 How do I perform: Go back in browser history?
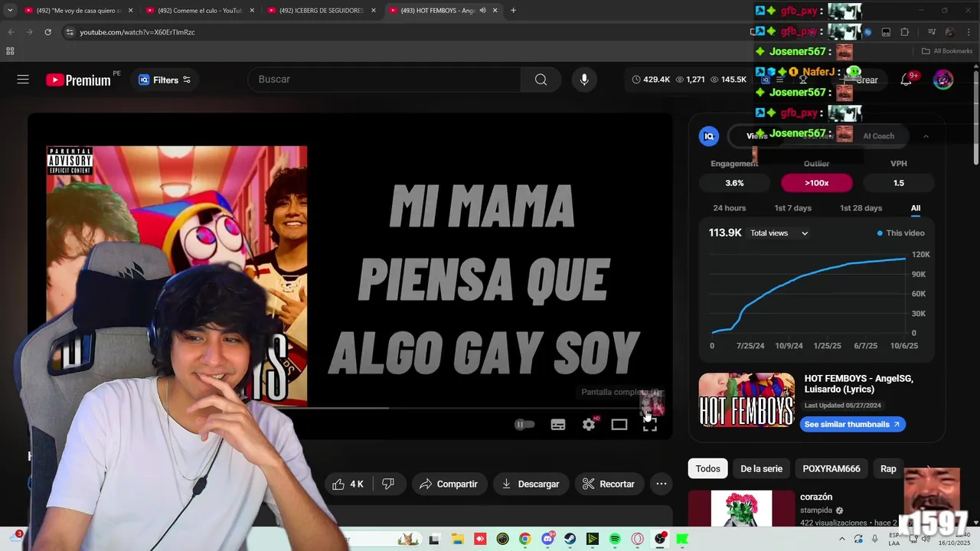(11, 32)
